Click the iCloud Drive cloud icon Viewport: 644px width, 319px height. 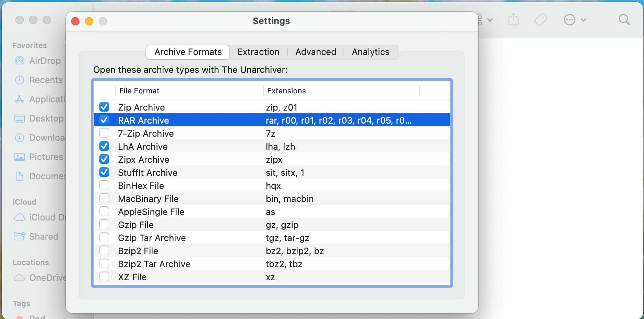coord(20,217)
